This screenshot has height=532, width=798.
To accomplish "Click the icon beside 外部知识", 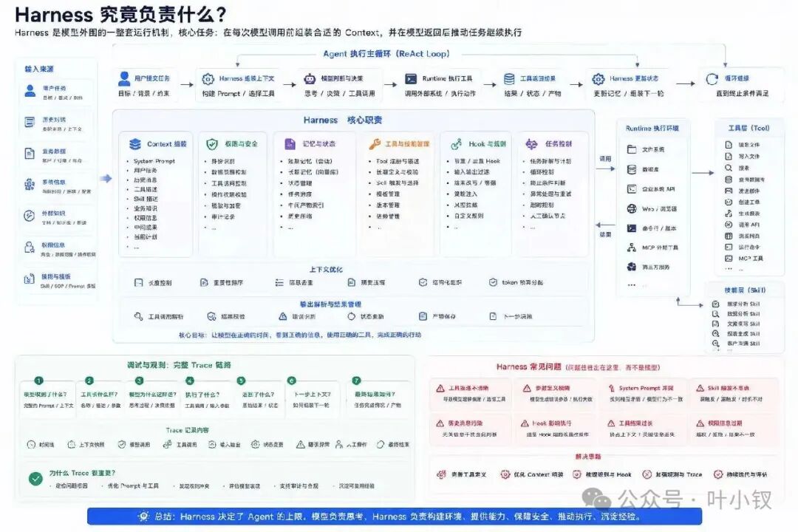I will (x=30, y=215).
